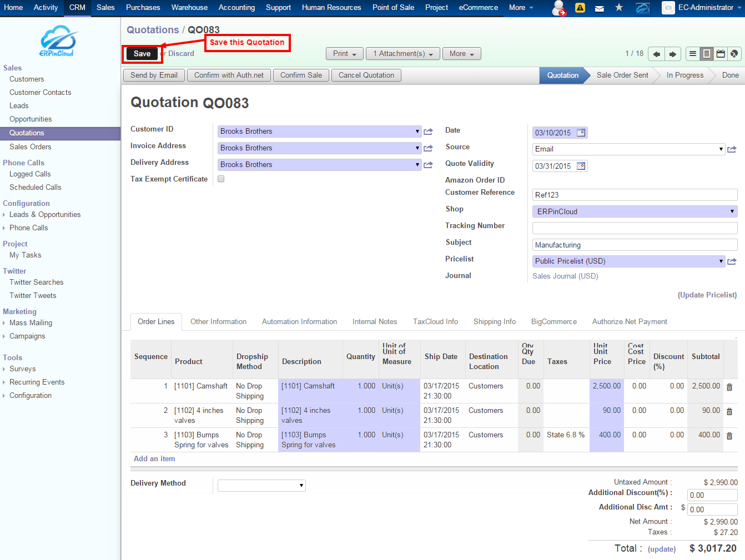Open Sales Orders in sidebar
This screenshot has height=560, width=745.
30,147
